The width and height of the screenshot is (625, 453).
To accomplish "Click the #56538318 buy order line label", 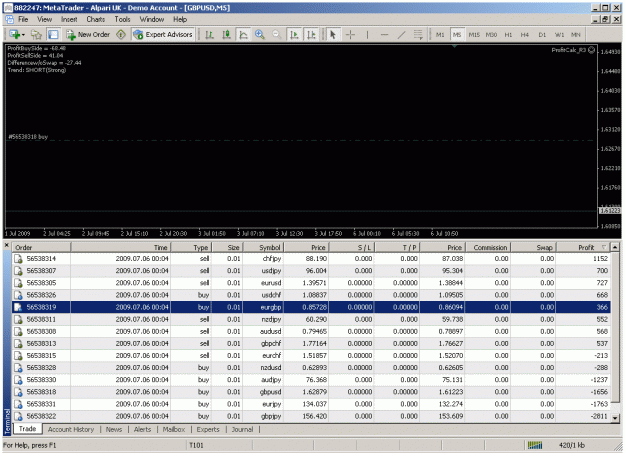I will (28, 137).
